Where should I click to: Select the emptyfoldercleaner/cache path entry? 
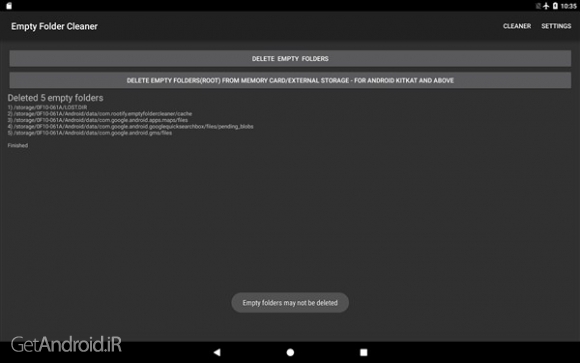tap(100, 114)
